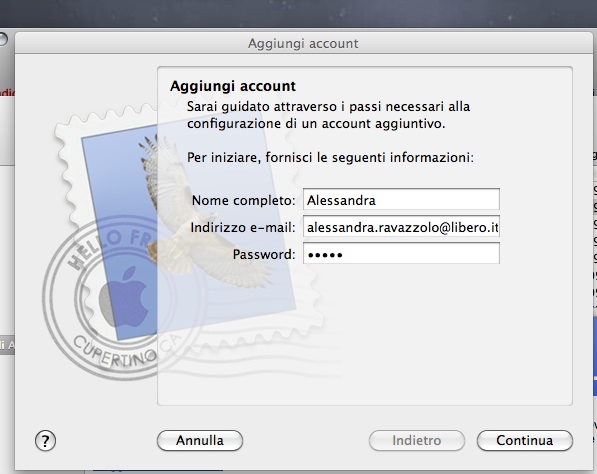Click the bold Aggiungi account heading
This screenshot has width=597, height=474.
(x=233, y=86)
